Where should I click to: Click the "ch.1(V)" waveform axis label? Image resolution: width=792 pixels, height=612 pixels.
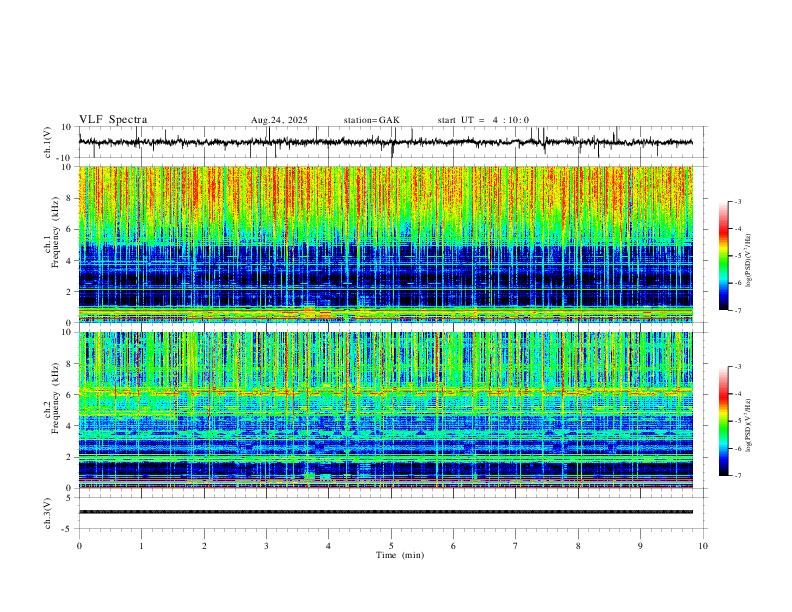[48, 142]
